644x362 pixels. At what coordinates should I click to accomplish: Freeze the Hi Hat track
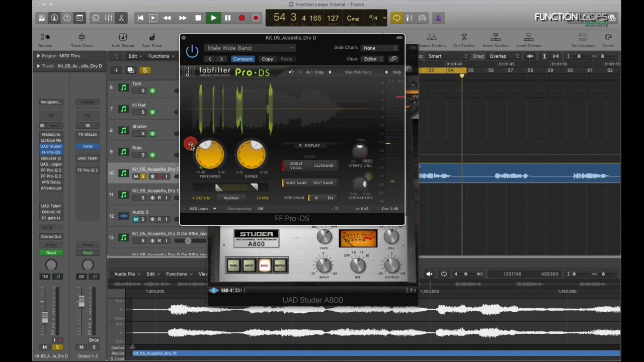coord(152,112)
